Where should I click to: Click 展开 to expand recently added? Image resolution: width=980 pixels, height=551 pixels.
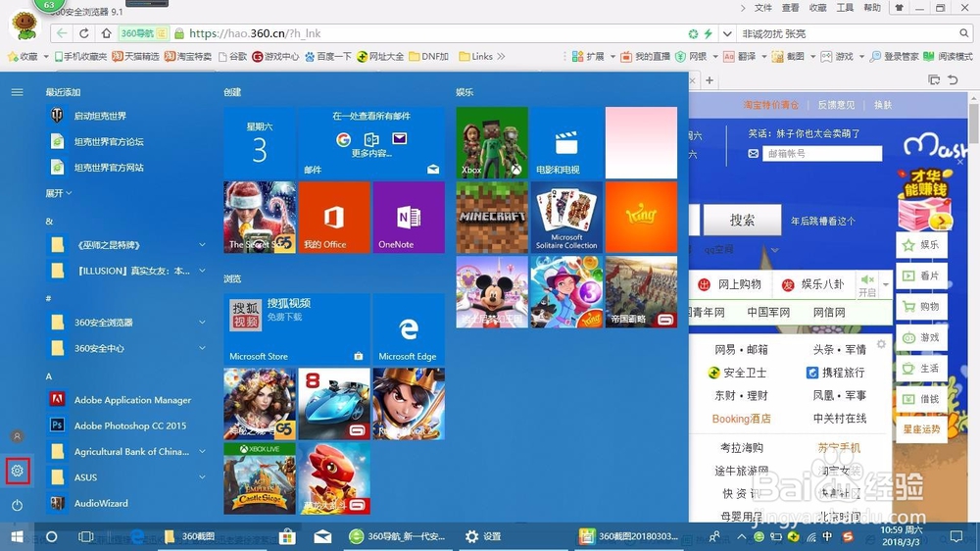pyautogui.click(x=58, y=193)
